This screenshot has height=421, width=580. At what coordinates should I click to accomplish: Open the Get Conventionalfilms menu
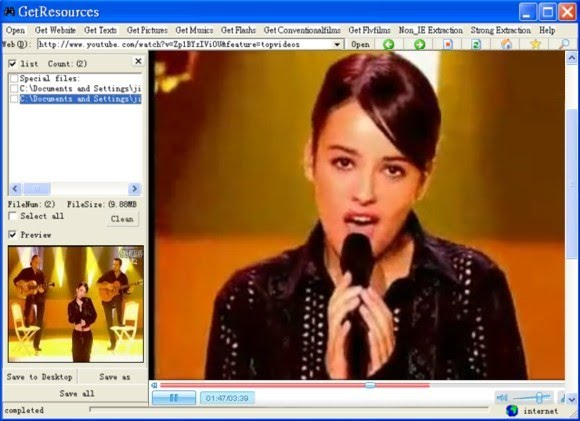click(302, 30)
